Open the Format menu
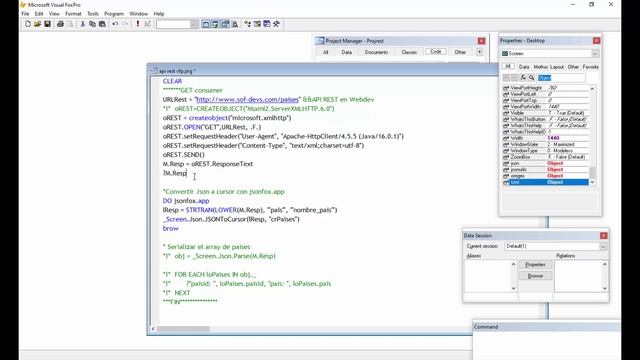 73,14
